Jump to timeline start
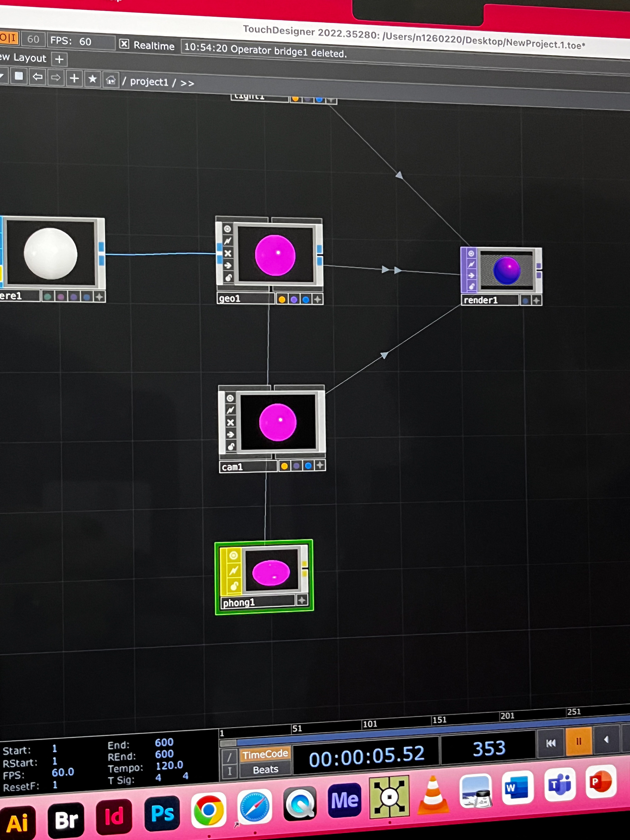630x840 pixels. click(x=551, y=743)
